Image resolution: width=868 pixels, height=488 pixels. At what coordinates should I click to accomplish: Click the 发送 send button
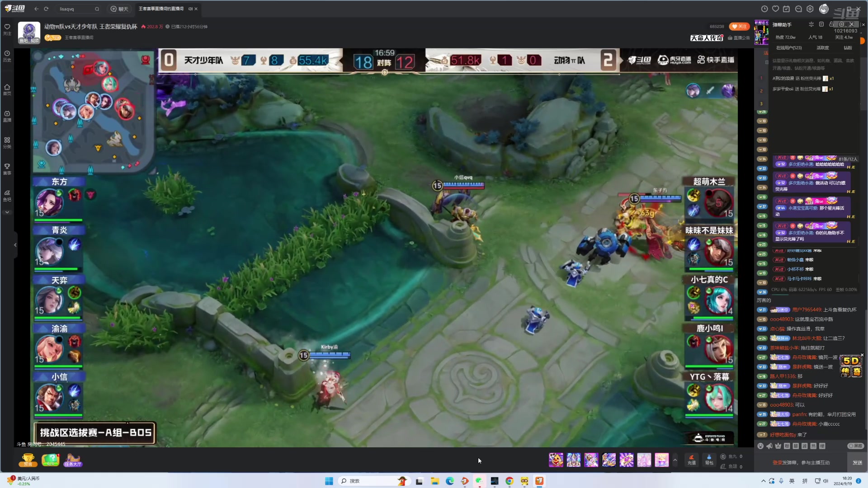pos(857,463)
